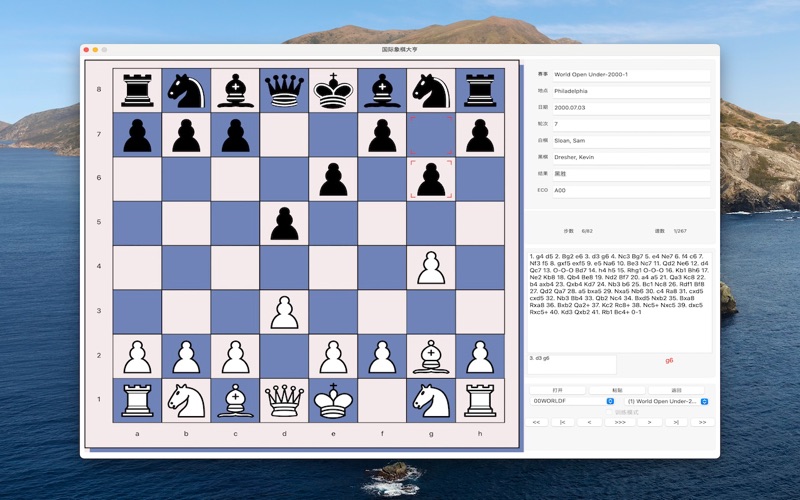
Task: Click the 返回 back button
Action: (x=676, y=390)
